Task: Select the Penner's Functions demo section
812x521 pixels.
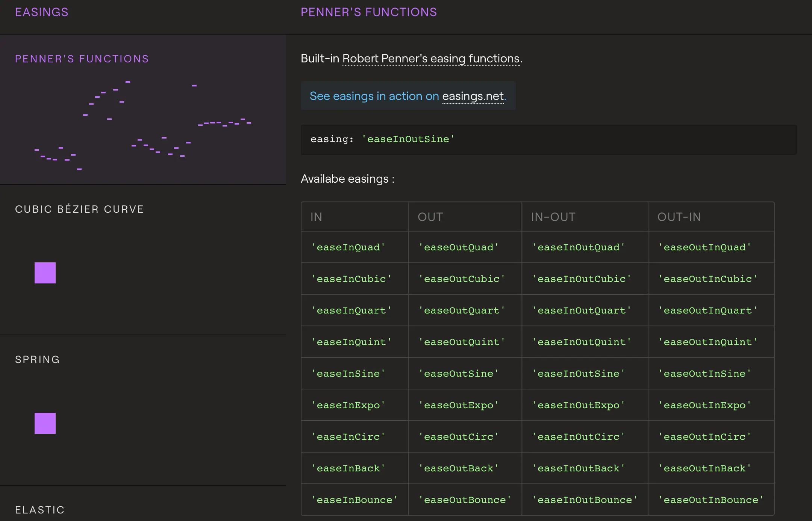Action: 143,109
